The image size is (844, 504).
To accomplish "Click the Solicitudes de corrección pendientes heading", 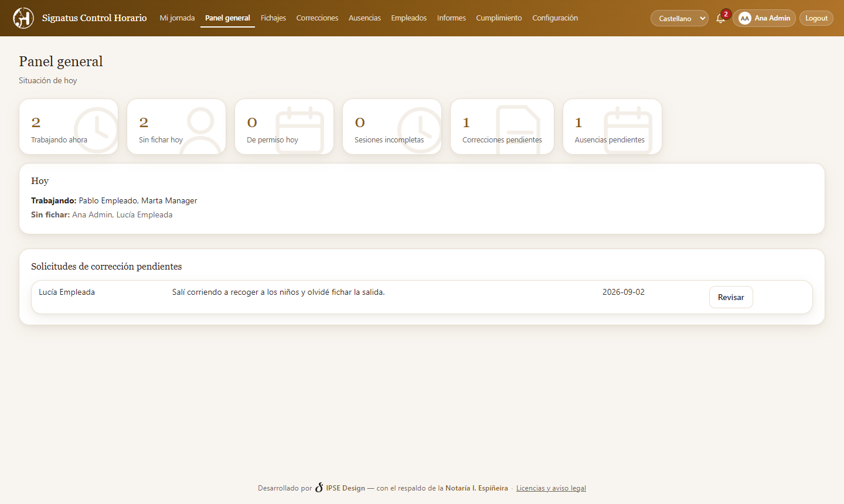I will click(x=107, y=267).
